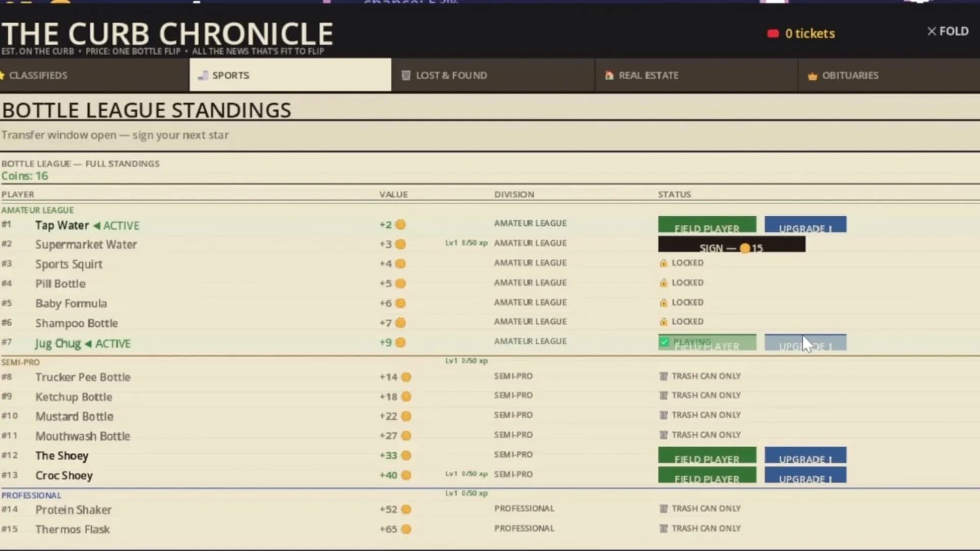Click trash can icon for Trucker Pee Bottle
This screenshot has height=551, width=980.
pyautogui.click(x=664, y=377)
